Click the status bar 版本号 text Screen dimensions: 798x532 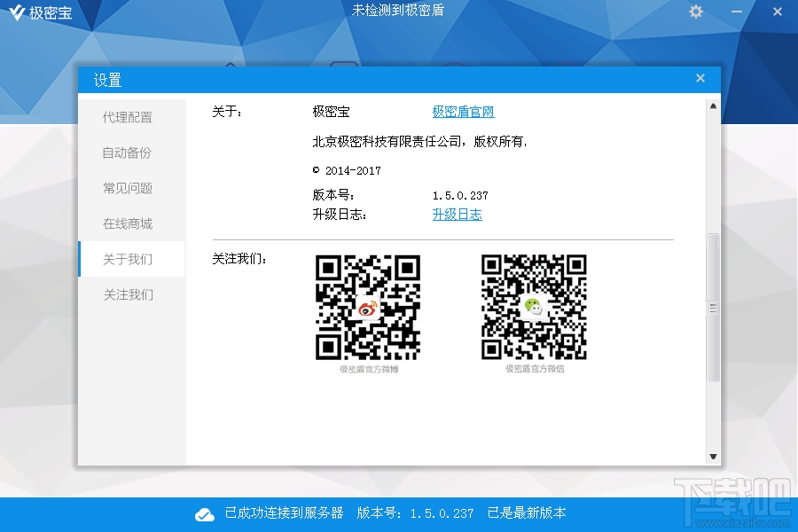(x=415, y=512)
